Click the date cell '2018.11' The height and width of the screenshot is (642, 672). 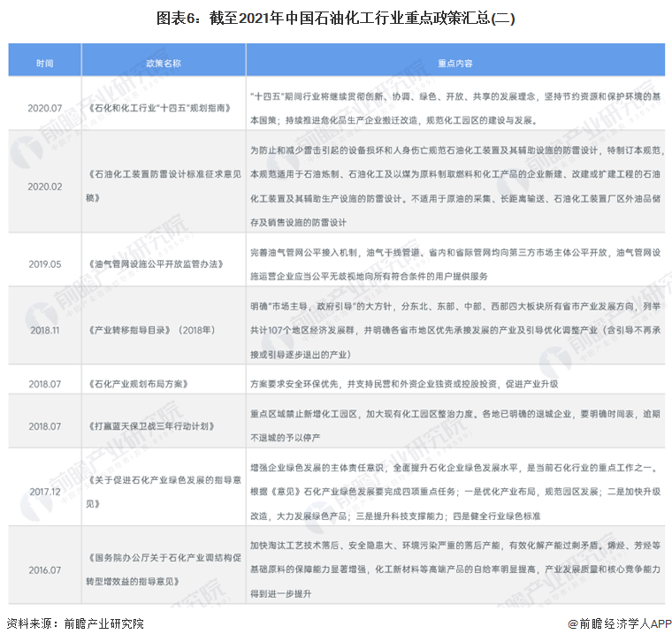coord(45,330)
